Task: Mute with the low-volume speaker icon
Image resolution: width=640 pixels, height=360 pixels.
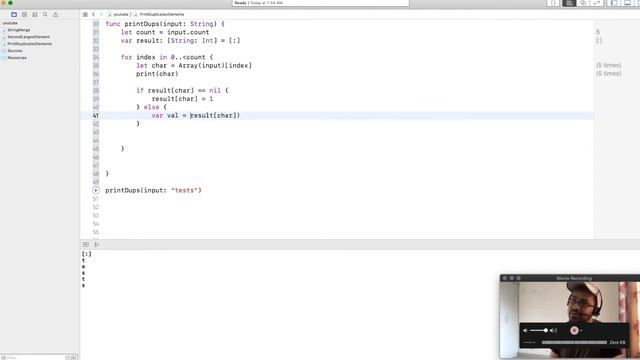Action: coord(525,331)
